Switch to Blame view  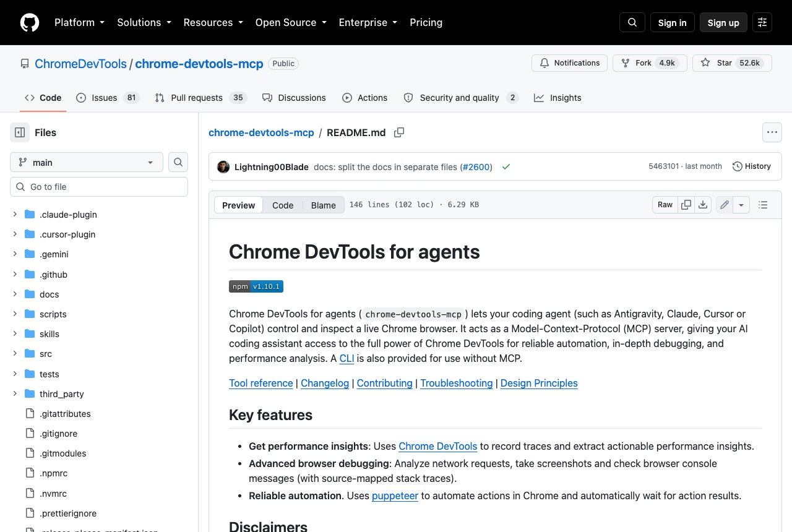click(323, 205)
